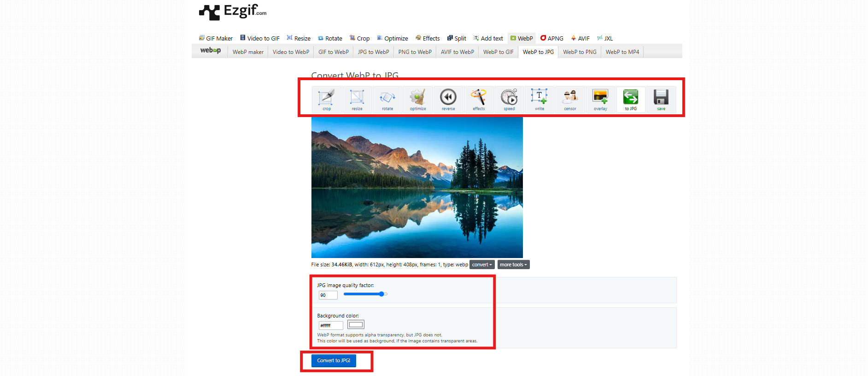Select the reverse tool icon
This screenshot has width=868, height=376.
point(448,100)
